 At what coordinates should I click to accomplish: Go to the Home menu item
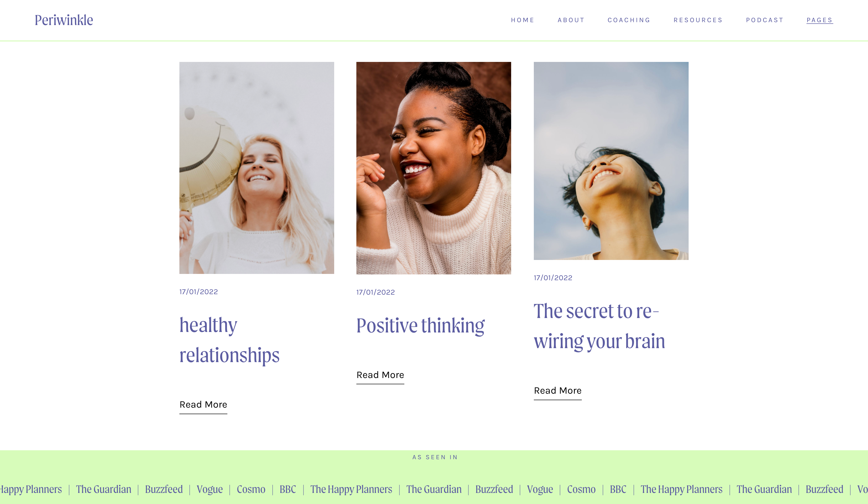[x=522, y=20]
